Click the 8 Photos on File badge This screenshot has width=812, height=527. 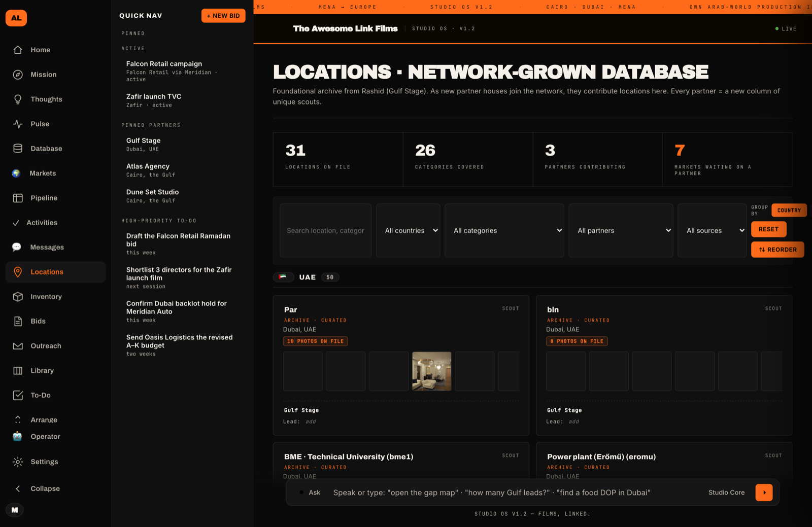pos(577,341)
